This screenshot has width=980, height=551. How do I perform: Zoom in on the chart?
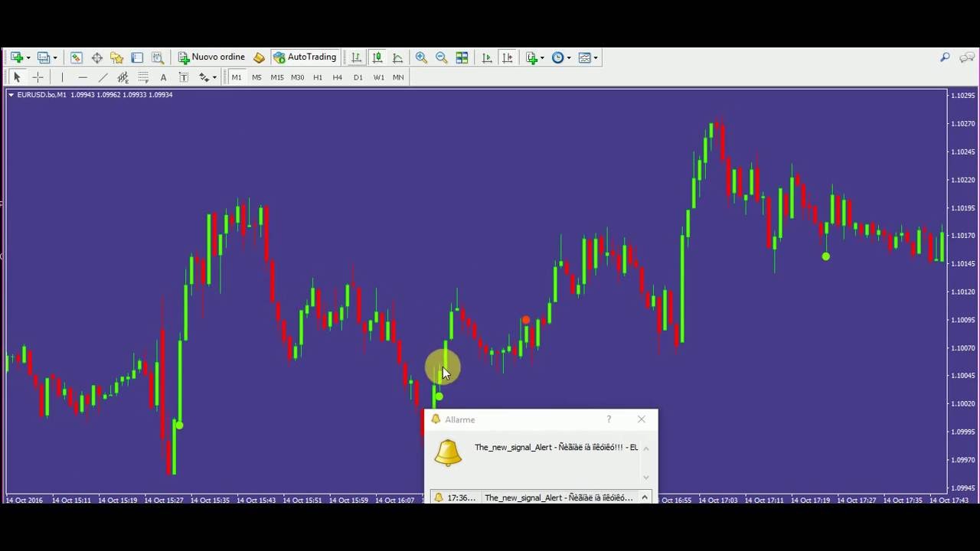[421, 57]
